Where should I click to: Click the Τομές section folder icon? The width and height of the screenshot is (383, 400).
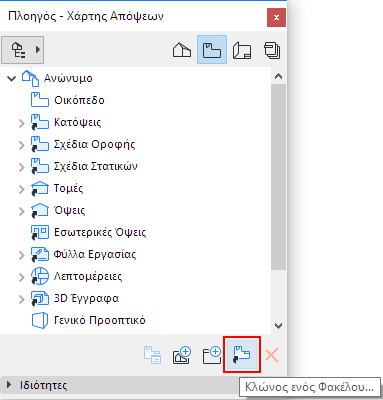(x=40, y=188)
